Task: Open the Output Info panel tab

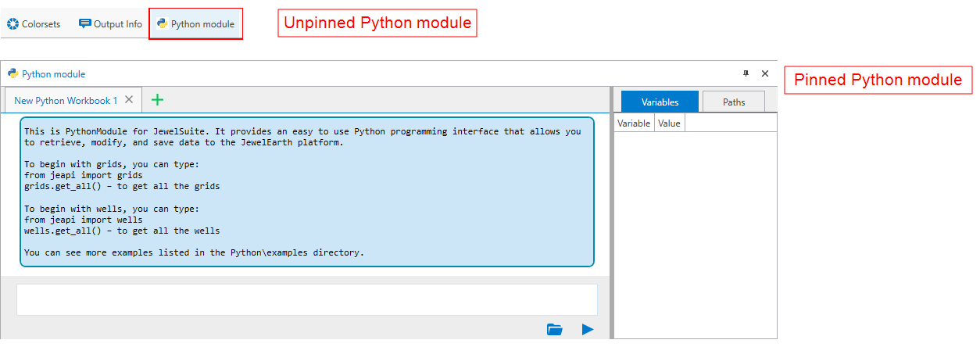Action: (x=110, y=24)
